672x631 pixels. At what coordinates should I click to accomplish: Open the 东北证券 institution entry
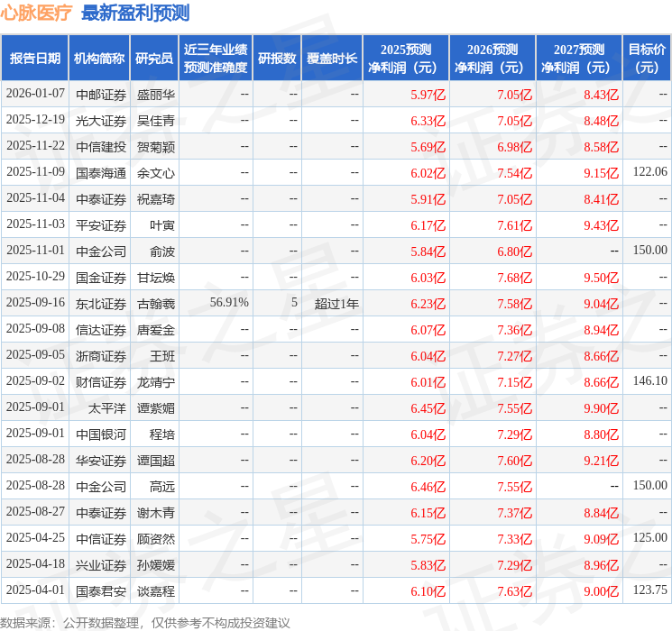click(101, 304)
